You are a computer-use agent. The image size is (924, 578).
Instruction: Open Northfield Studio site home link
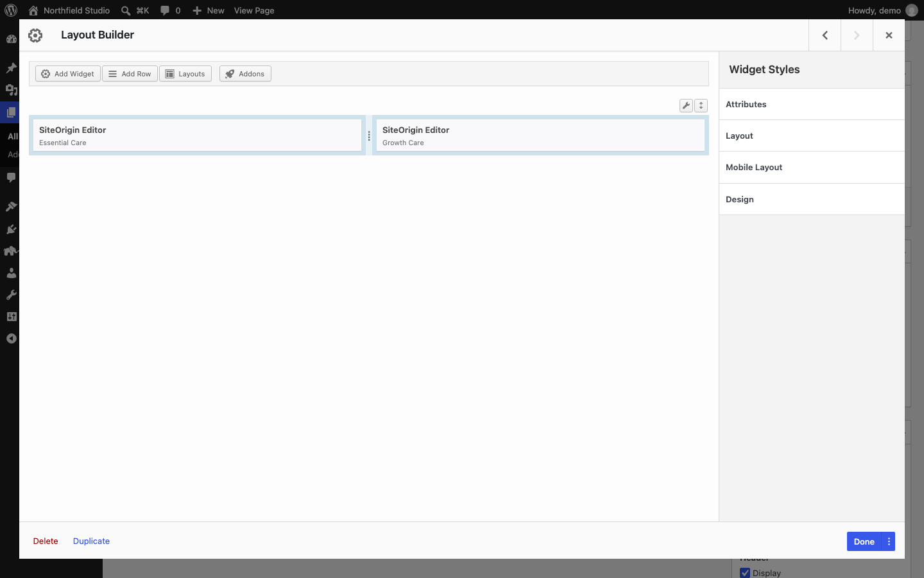(x=69, y=10)
